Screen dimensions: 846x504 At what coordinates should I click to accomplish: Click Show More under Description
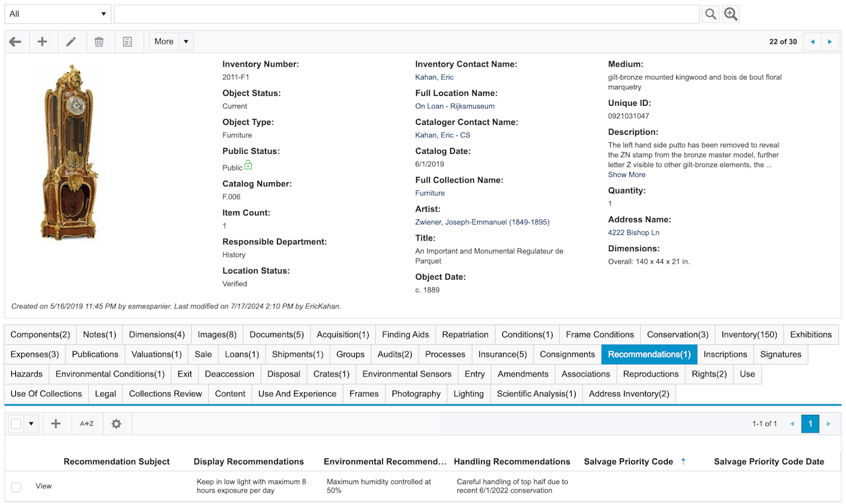[627, 174]
